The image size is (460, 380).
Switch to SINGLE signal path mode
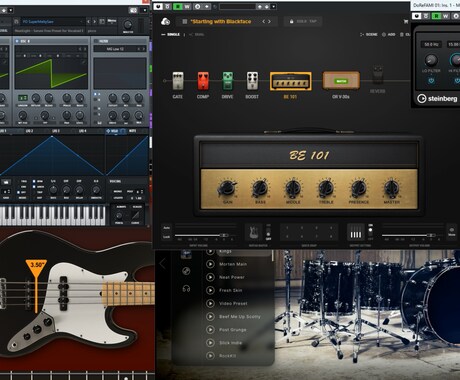tap(170, 34)
